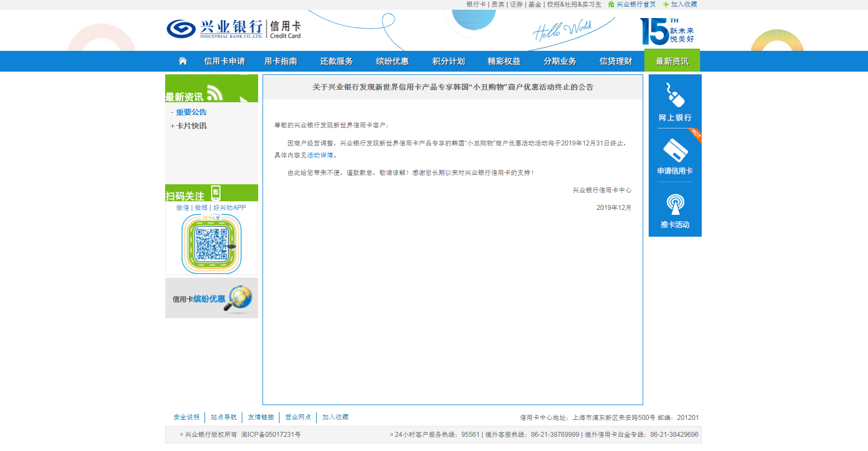The image size is (868, 451).
Task: Open 分期业务 menu
Action: 560,61
